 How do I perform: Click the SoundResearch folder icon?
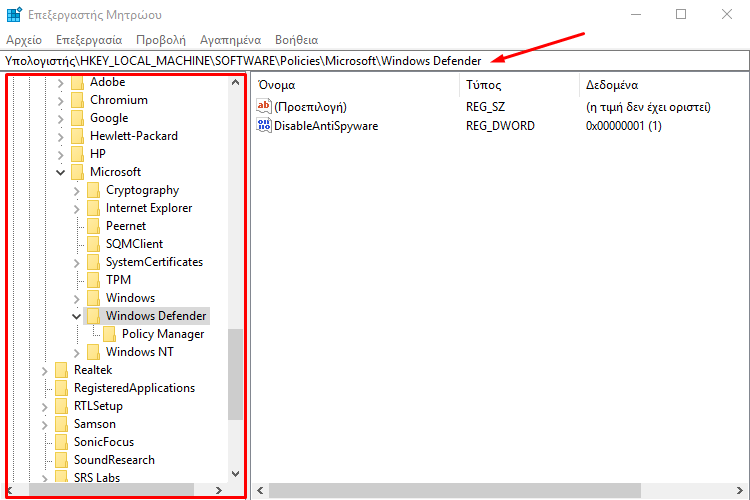tap(61, 460)
